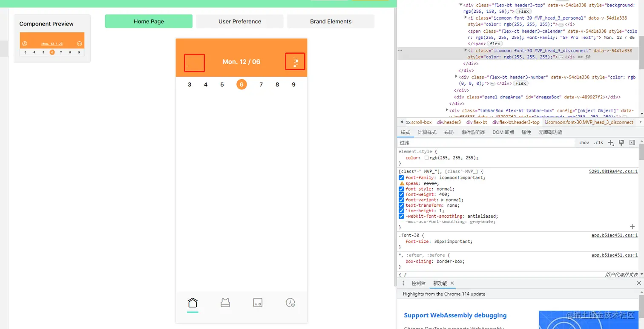Screen dimensions: 644x329
Task: Click flex badge on header3-calendar span
Action: point(495,44)
